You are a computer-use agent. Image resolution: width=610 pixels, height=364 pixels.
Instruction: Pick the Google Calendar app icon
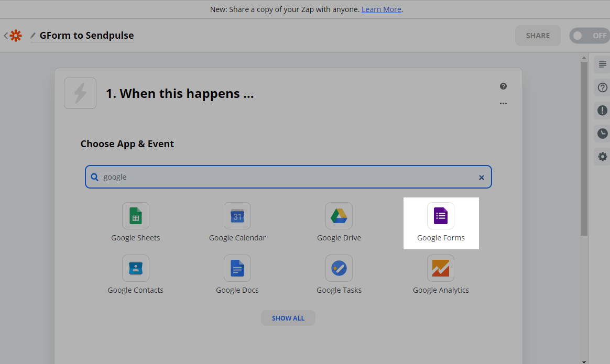click(237, 216)
